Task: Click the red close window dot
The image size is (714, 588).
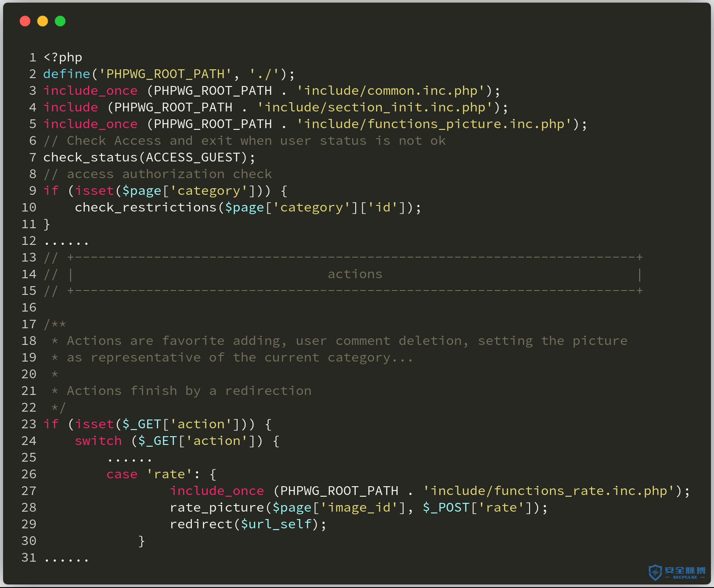Action: 25,21
